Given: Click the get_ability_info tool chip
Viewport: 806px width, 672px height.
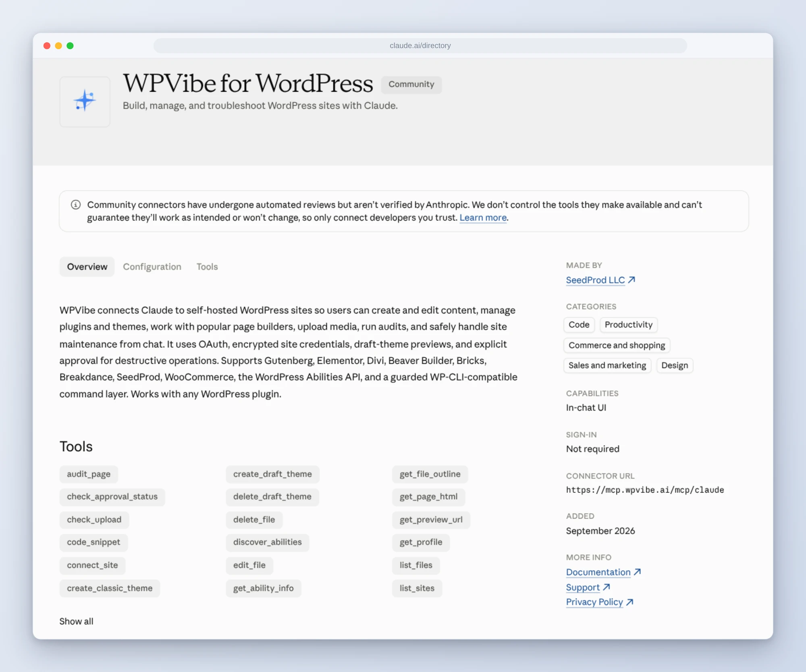Looking at the screenshot, I should 263,588.
